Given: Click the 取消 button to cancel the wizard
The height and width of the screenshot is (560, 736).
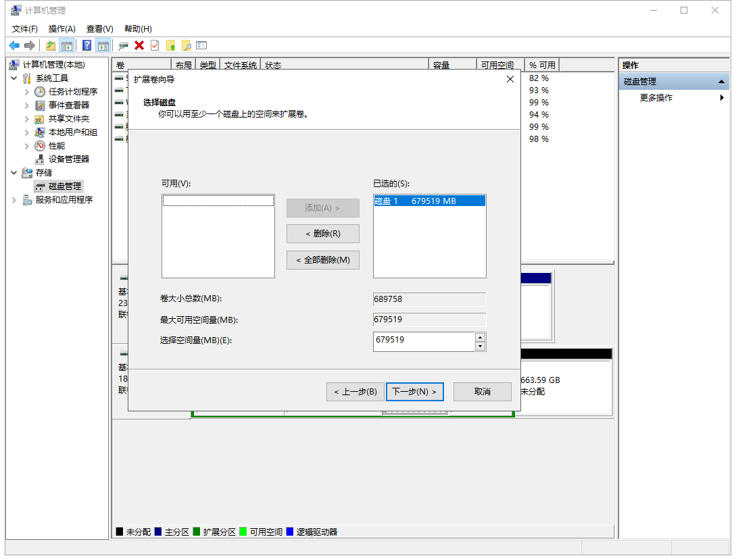Looking at the screenshot, I should click(x=482, y=392).
